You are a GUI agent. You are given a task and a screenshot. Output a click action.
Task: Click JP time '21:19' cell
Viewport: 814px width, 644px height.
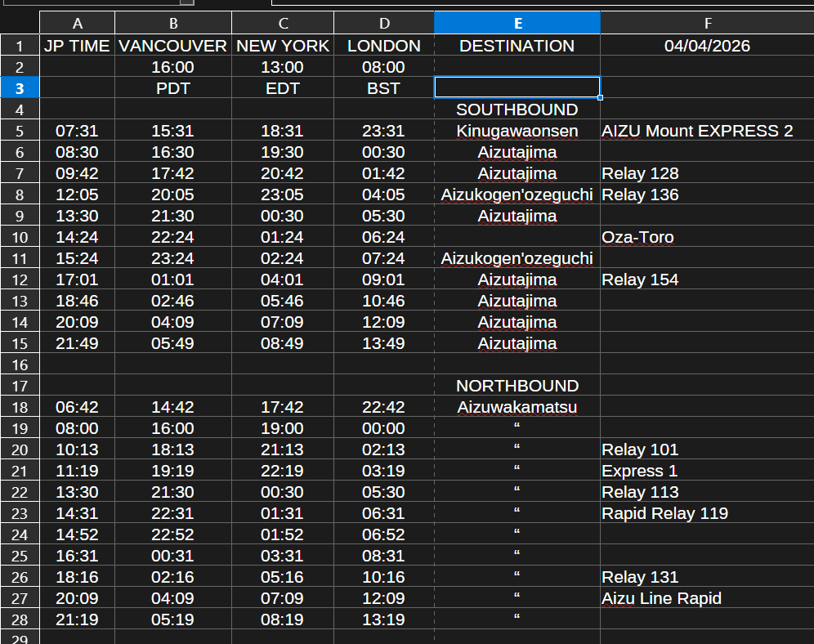[78, 619]
